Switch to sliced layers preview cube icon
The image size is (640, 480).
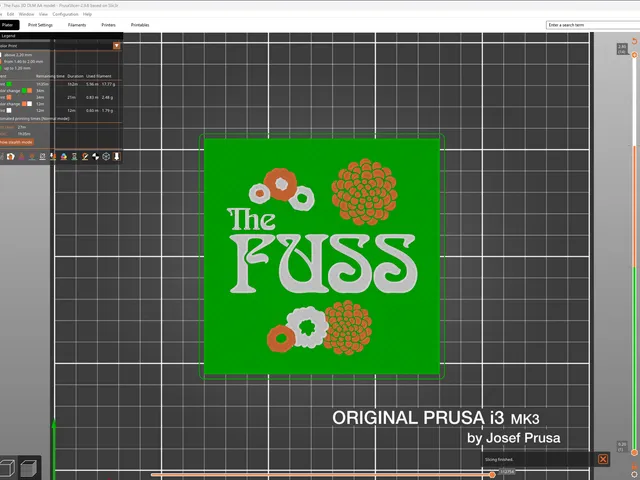(x=29, y=468)
